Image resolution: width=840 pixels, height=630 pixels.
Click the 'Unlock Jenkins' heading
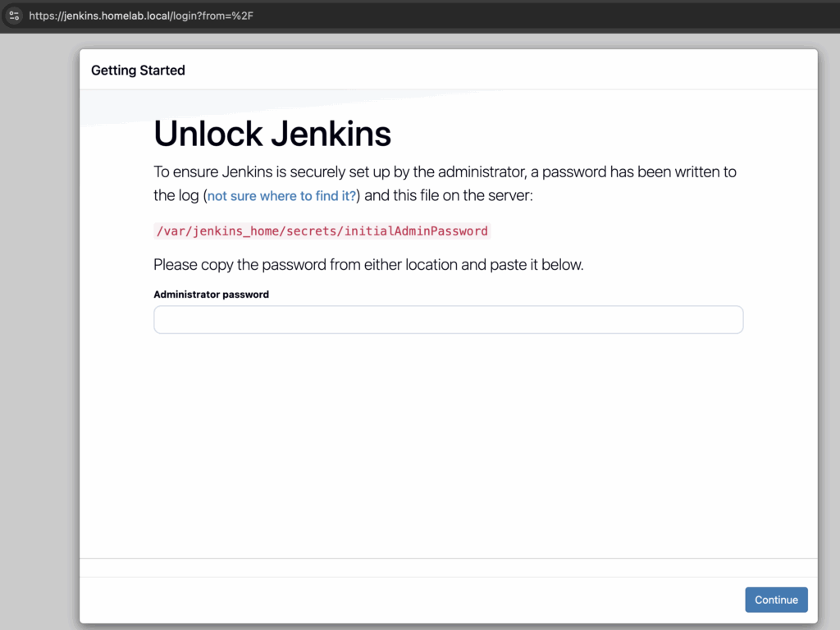[x=272, y=134]
